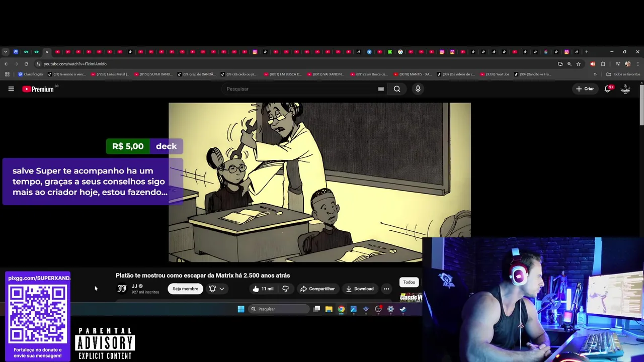
Task: Click the 927 mil inscritos text
Action: (x=145, y=292)
